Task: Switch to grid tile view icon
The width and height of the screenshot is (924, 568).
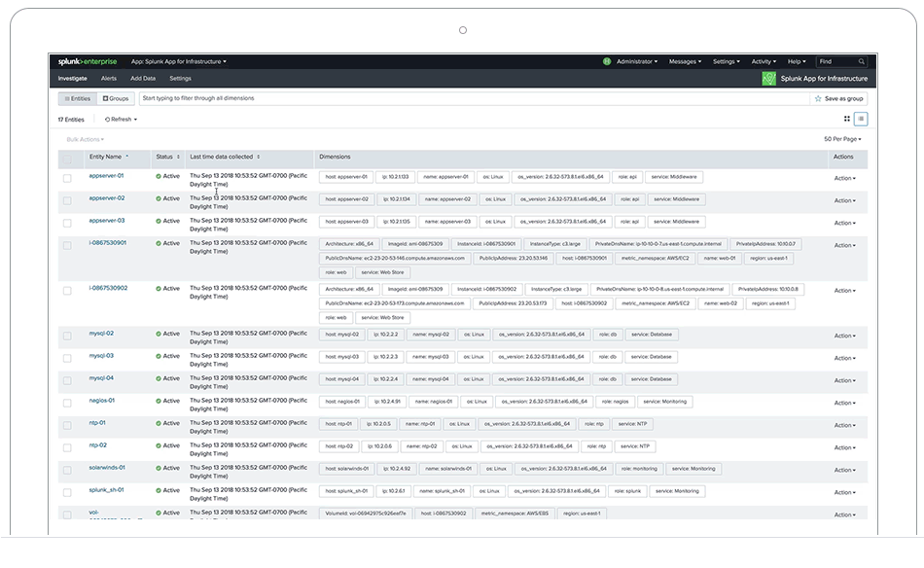Action: tap(847, 119)
